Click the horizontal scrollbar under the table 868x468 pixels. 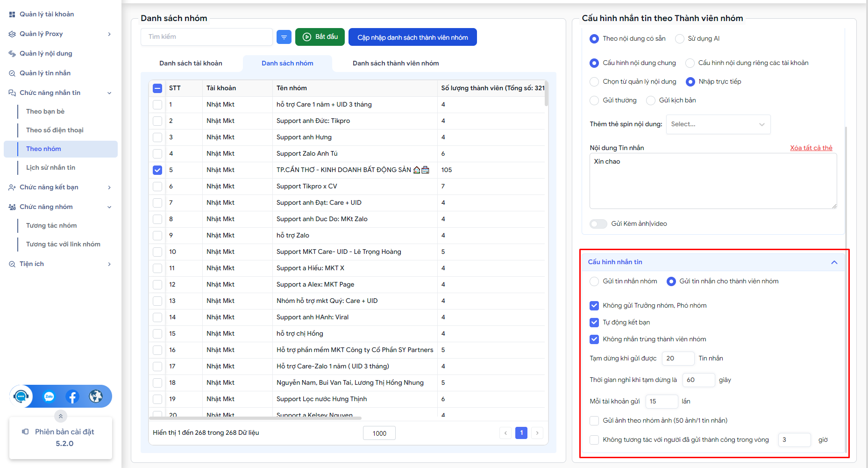(x=255, y=418)
